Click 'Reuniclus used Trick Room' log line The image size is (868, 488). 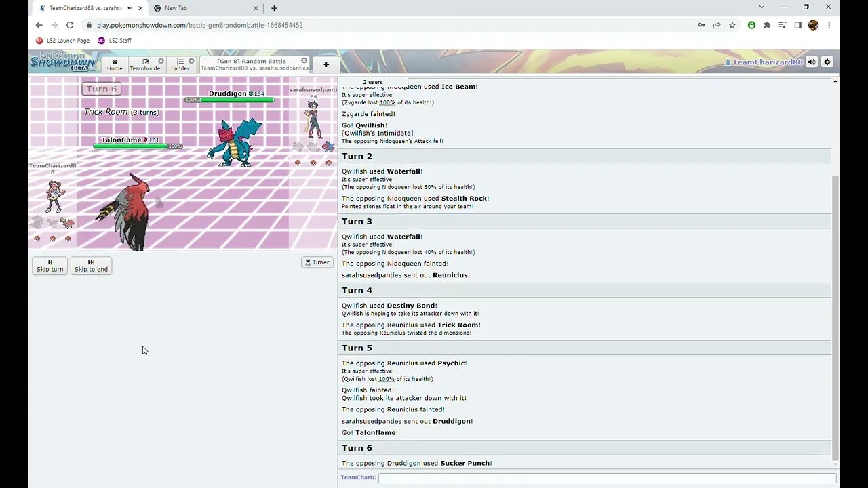(411, 325)
